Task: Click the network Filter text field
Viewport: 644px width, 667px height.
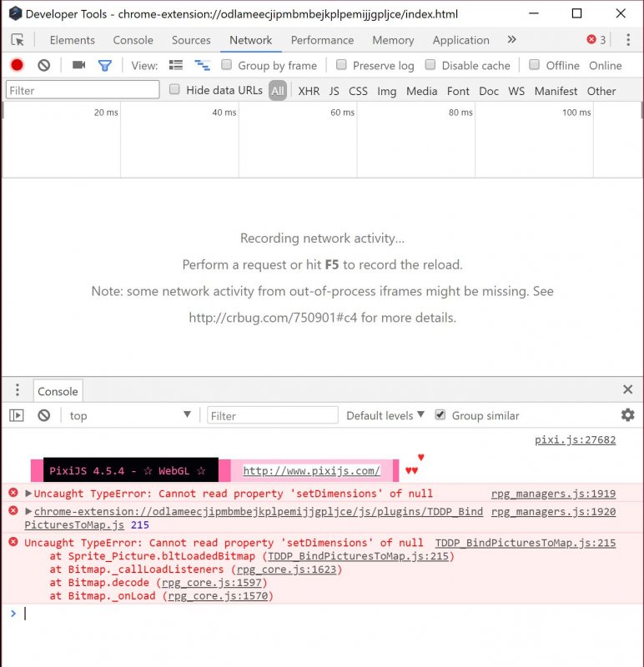Action: click(83, 90)
